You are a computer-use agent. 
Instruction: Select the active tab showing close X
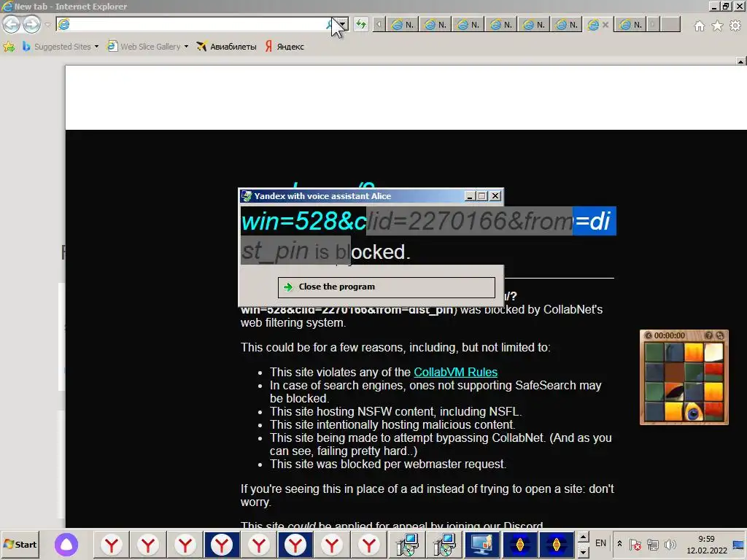(x=598, y=25)
